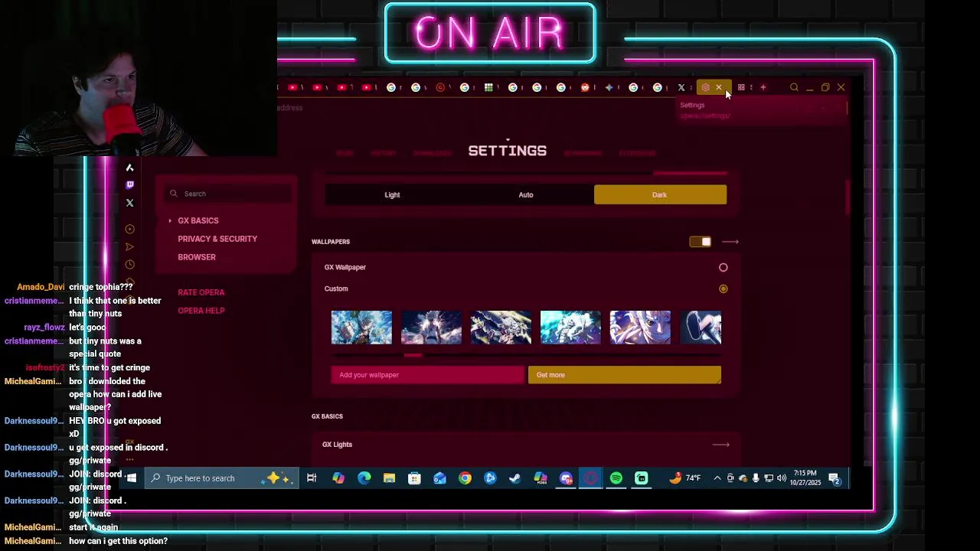Click the Get more button
This screenshot has width=980, height=551.
(x=624, y=375)
